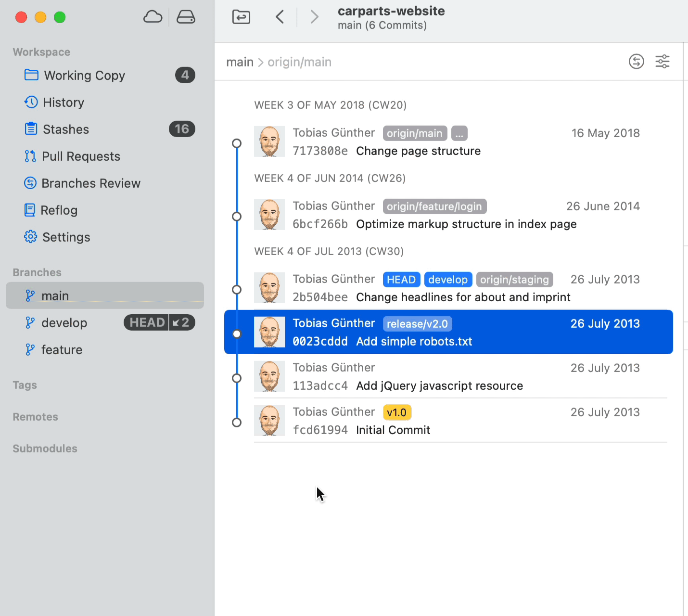Expand the Remotes section
This screenshot has width=688, height=616.
(35, 417)
